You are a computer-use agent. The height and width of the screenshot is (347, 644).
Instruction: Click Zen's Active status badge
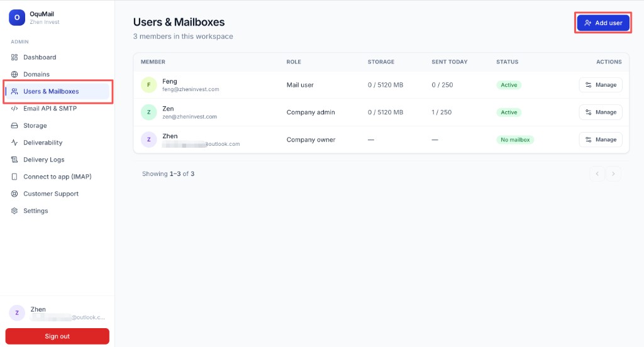click(509, 112)
